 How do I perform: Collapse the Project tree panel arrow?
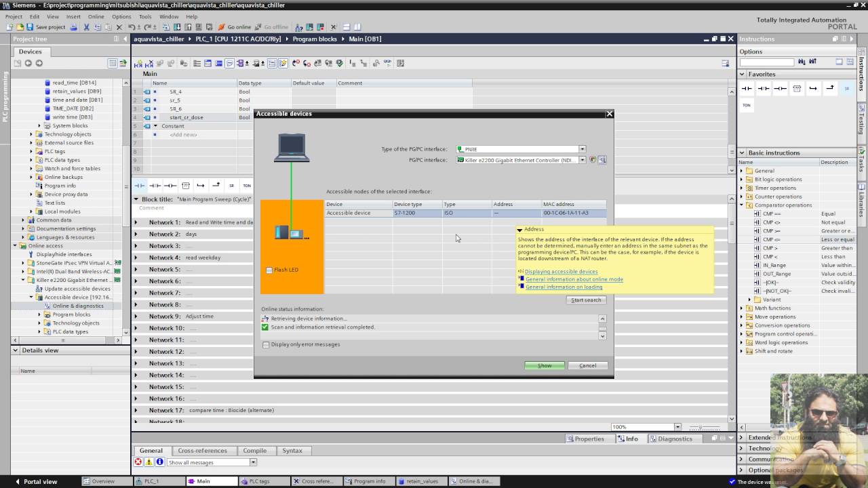tap(124, 39)
